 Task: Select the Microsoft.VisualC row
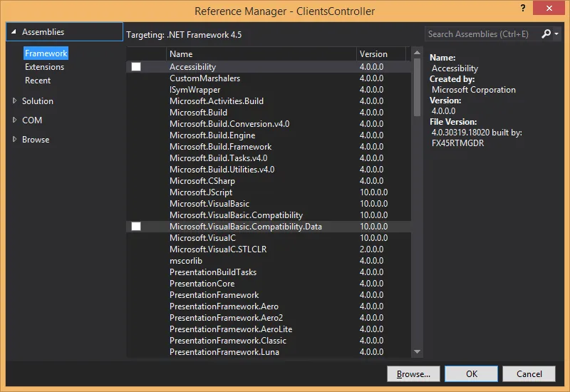click(269, 238)
